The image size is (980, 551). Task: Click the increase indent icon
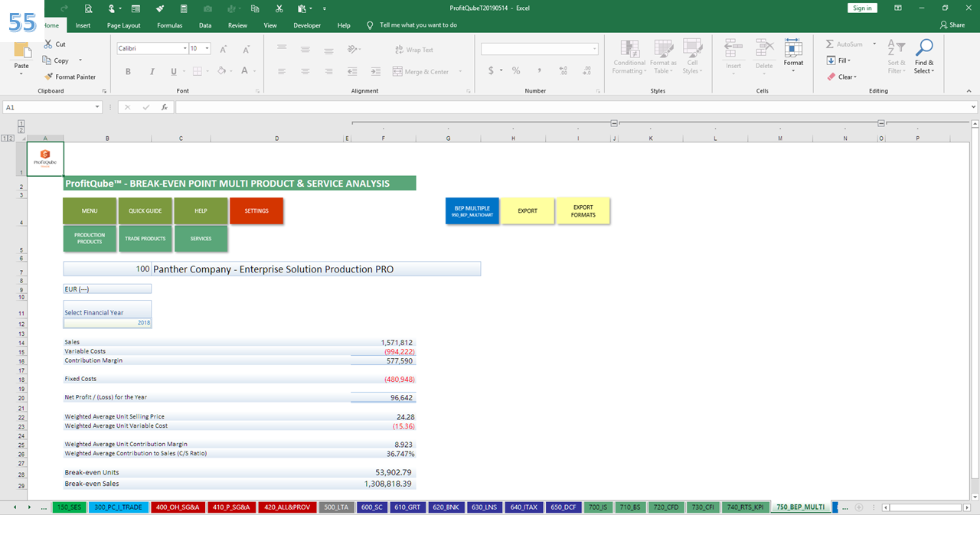tap(377, 71)
